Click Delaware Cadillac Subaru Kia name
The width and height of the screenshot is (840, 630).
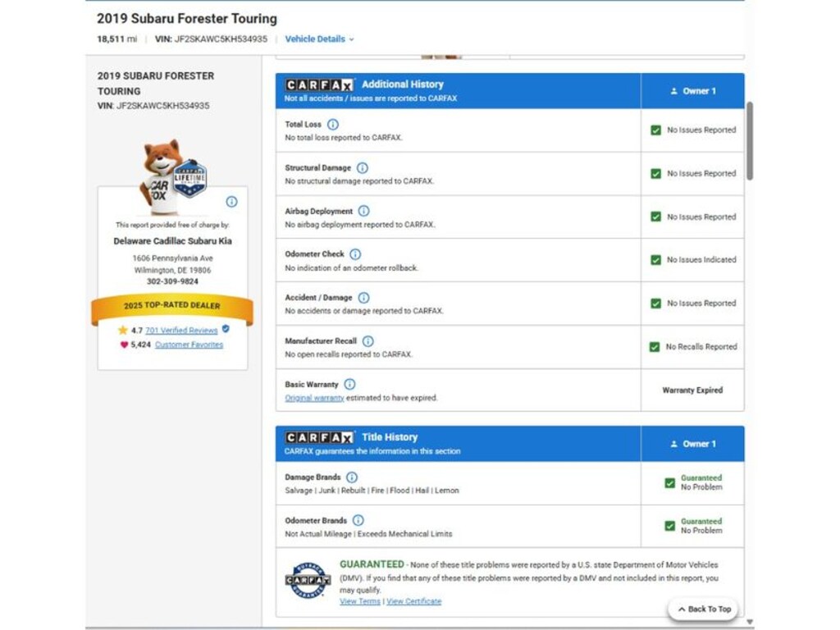pos(172,241)
